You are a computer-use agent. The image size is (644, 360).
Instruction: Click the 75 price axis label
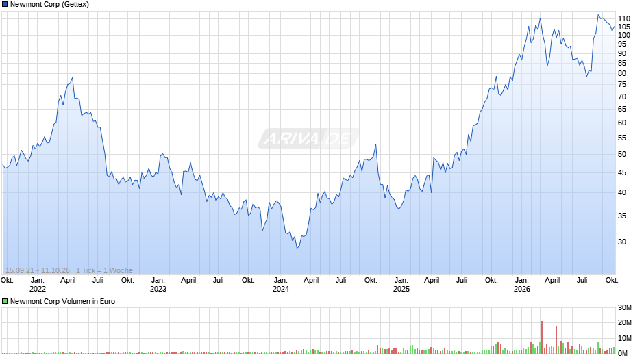(x=622, y=85)
